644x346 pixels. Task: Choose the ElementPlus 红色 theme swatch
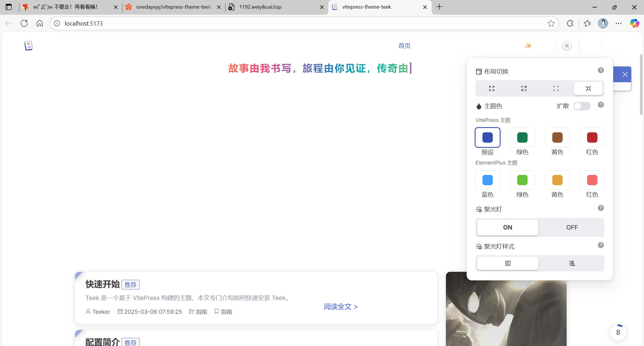click(x=592, y=180)
